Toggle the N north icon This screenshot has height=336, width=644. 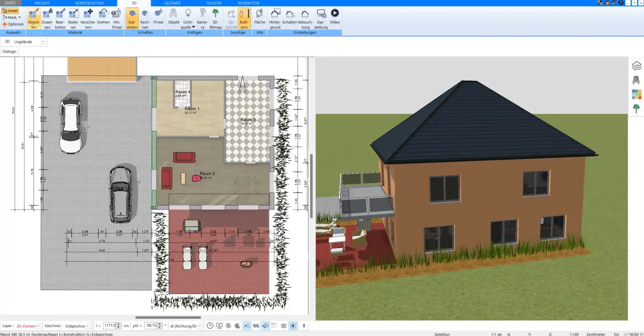point(293,326)
